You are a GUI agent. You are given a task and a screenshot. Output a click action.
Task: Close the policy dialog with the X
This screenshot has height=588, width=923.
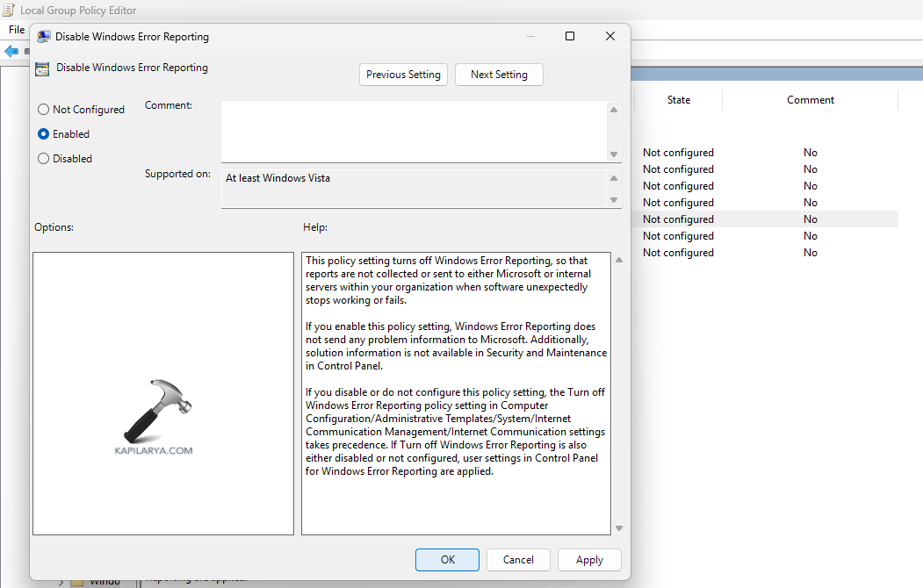(x=610, y=36)
